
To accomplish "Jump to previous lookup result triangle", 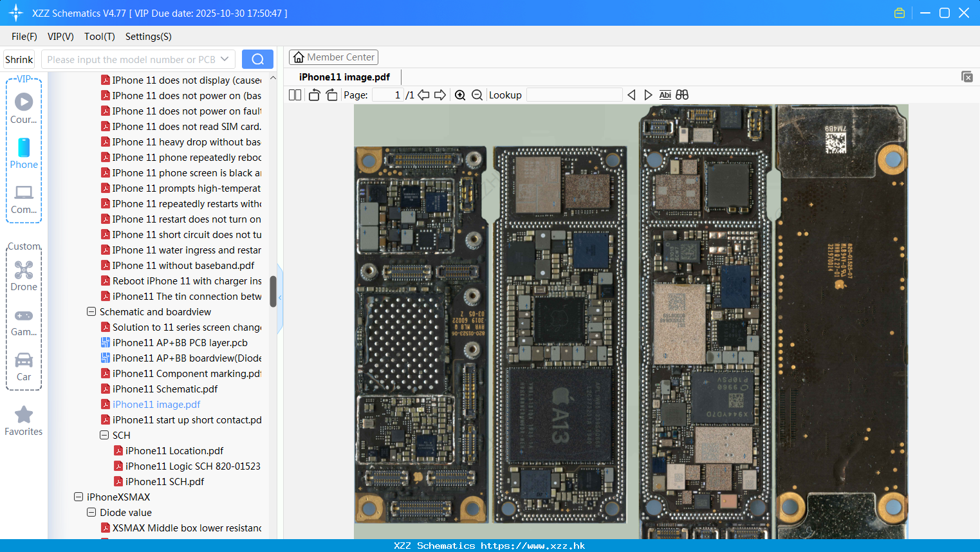I will (x=631, y=95).
